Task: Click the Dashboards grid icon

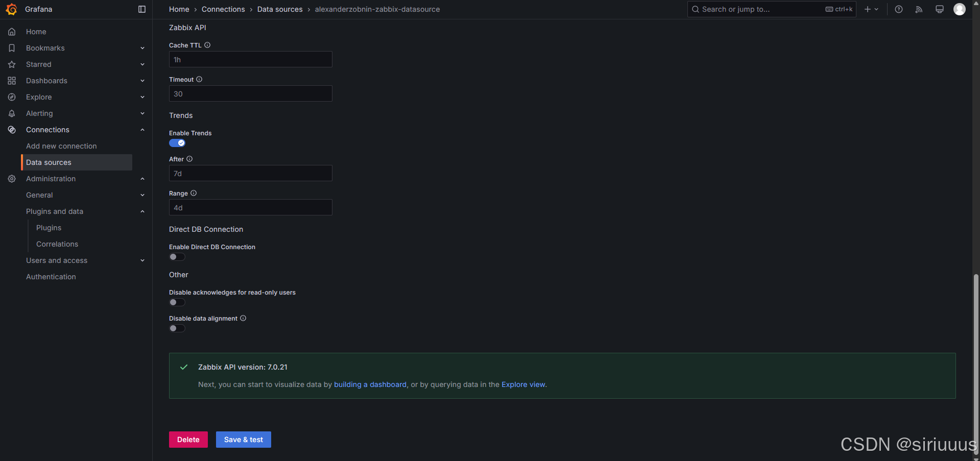Action: 12,81
